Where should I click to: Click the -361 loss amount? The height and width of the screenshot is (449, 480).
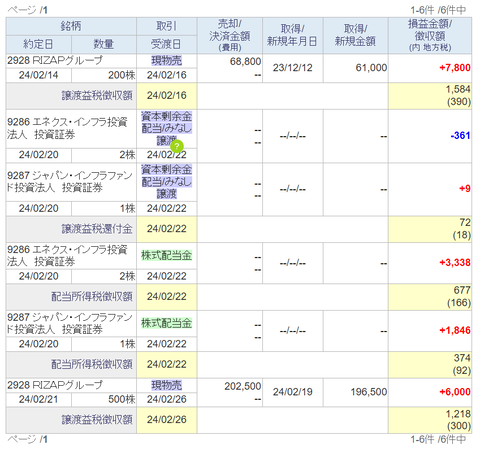[x=460, y=136]
